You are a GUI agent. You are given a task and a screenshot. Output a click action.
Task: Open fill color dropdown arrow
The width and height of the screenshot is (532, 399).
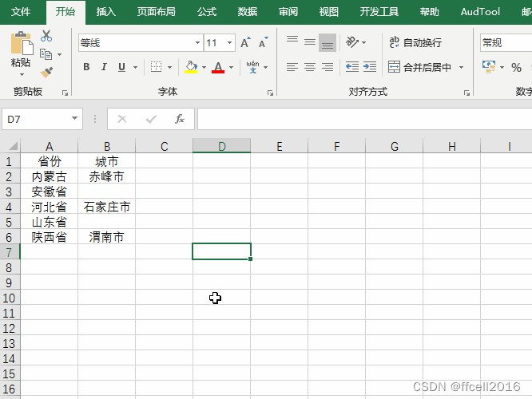[x=204, y=67]
